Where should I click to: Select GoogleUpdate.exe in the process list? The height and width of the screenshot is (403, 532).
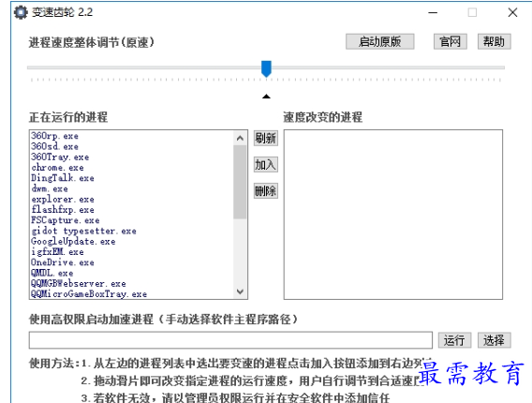[x=73, y=242]
